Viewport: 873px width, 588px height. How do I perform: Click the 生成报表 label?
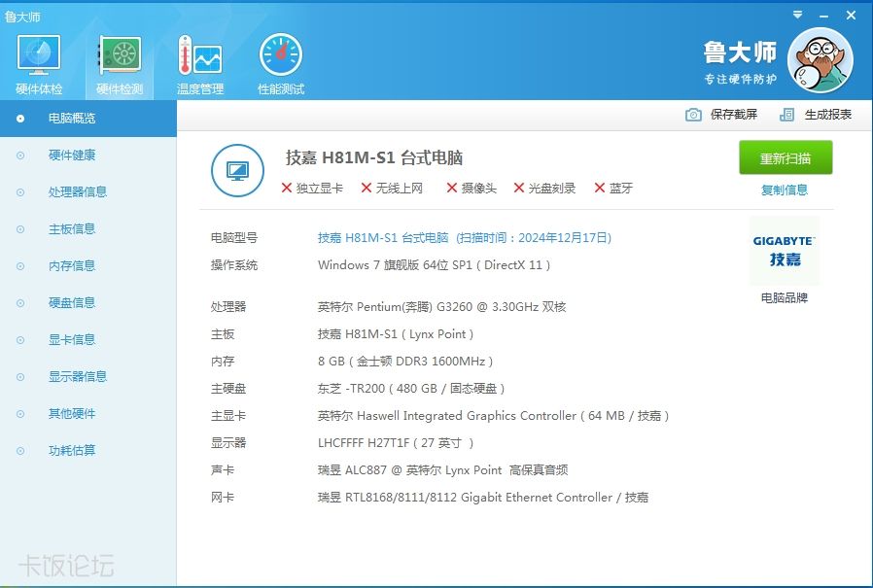coord(828,115)
